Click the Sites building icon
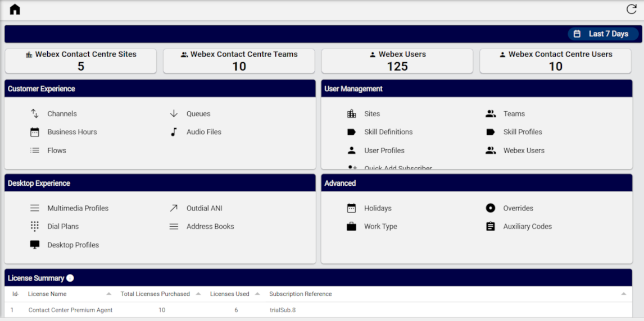 click(352, 113)
